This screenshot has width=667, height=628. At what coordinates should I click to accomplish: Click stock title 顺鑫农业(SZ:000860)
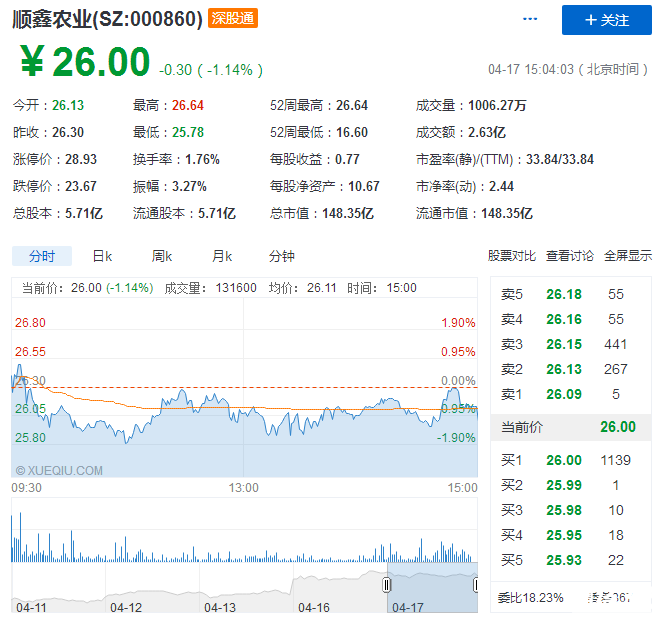click(107, 19)
